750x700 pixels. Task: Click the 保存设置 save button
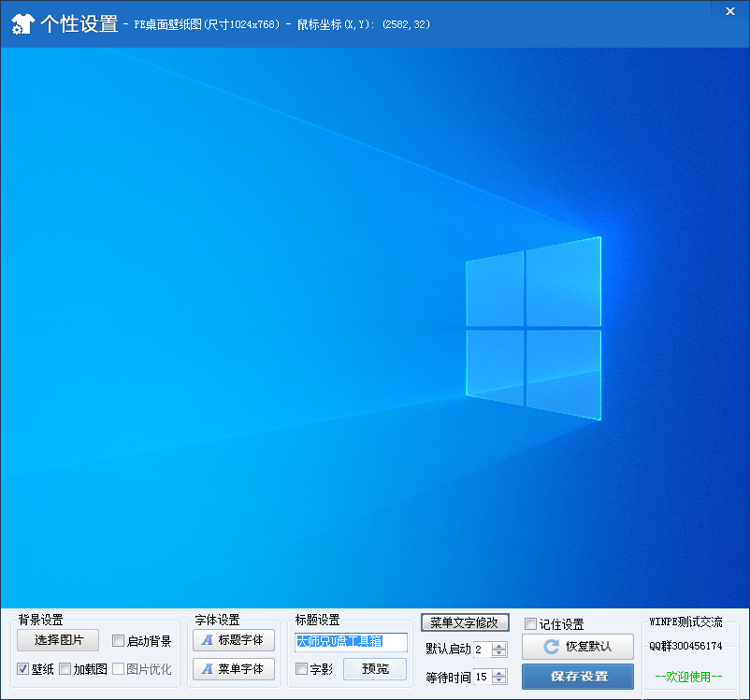click(x=578, y=676)
